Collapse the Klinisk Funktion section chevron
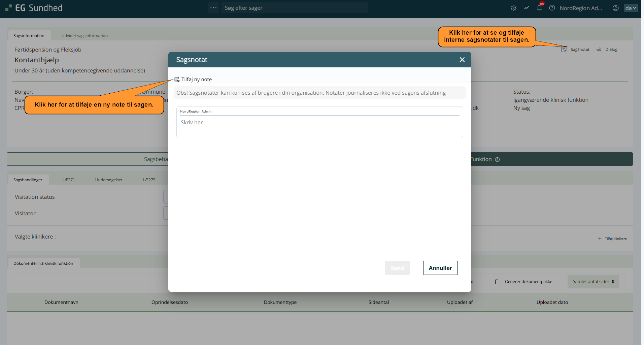The width and height of the screenshot is (644, 345). 497,159
